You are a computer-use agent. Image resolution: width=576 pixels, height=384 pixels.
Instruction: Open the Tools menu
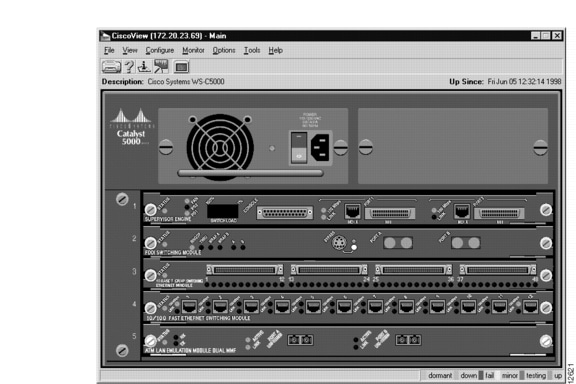pyautogui.click(x=252, y=50)
